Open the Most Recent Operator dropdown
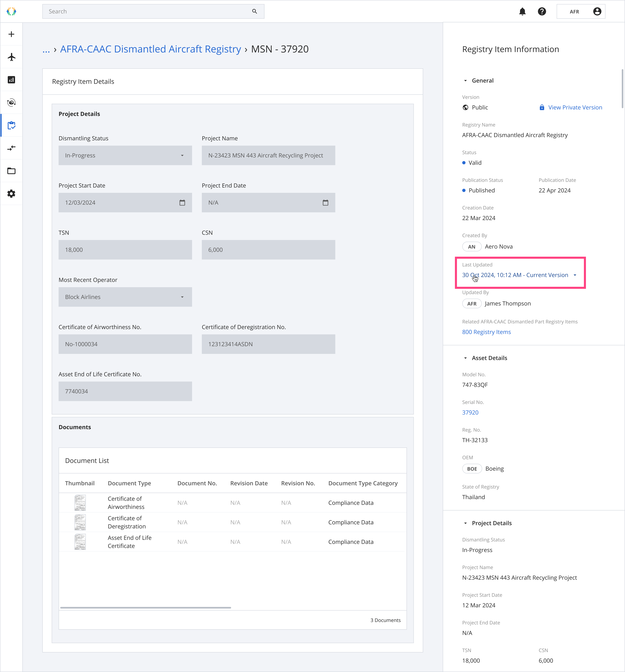The width and height of the screenshot is (625, 672). (125, 297)
